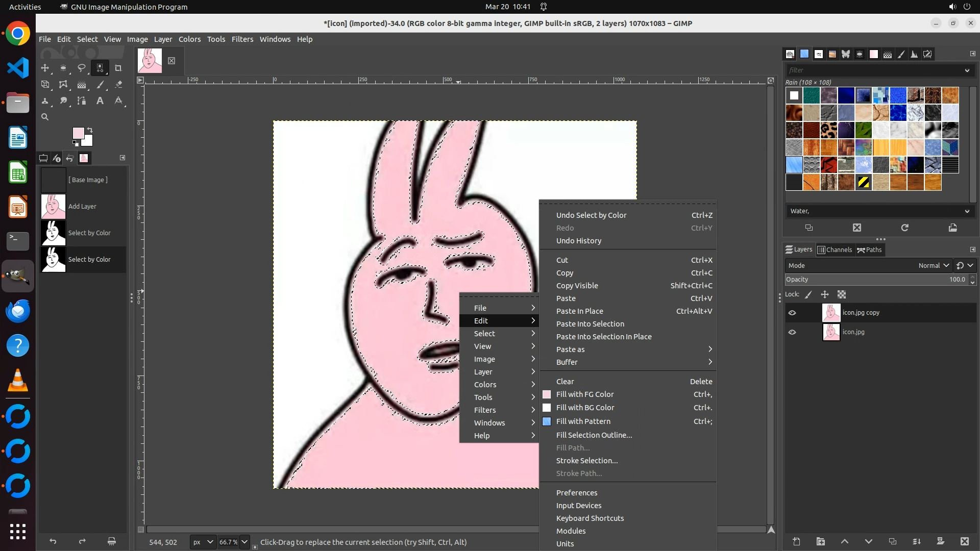Viewport: 980px width, 551px height.
Task: Choose Fill with FG Color
Action: pyautogui.click(x=585, y=394)
